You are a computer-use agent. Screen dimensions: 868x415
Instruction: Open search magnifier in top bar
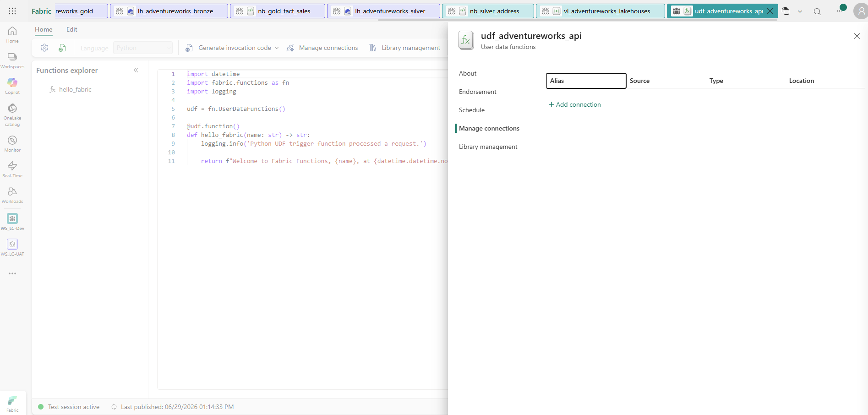[817, 11]
